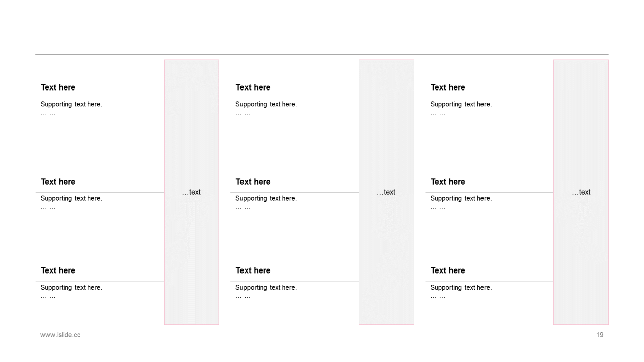Select the last "Text here" heading in column one
Viewport: 644px width, 362px height.
[58, 270]
